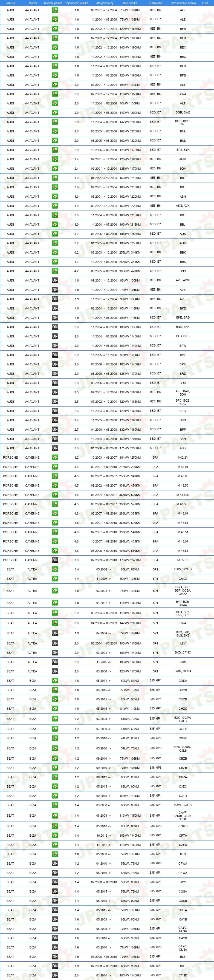Viewport: 214px width, 980px height.
Task: Select the power cell '309kW / 420KM'
Action: pos(130,271)
